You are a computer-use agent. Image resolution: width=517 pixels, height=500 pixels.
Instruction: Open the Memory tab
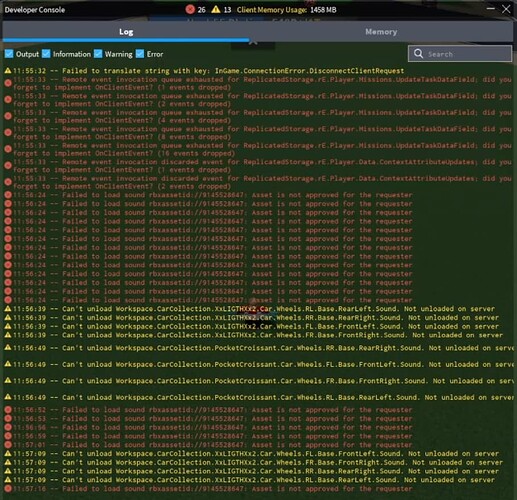click(381, 32)
